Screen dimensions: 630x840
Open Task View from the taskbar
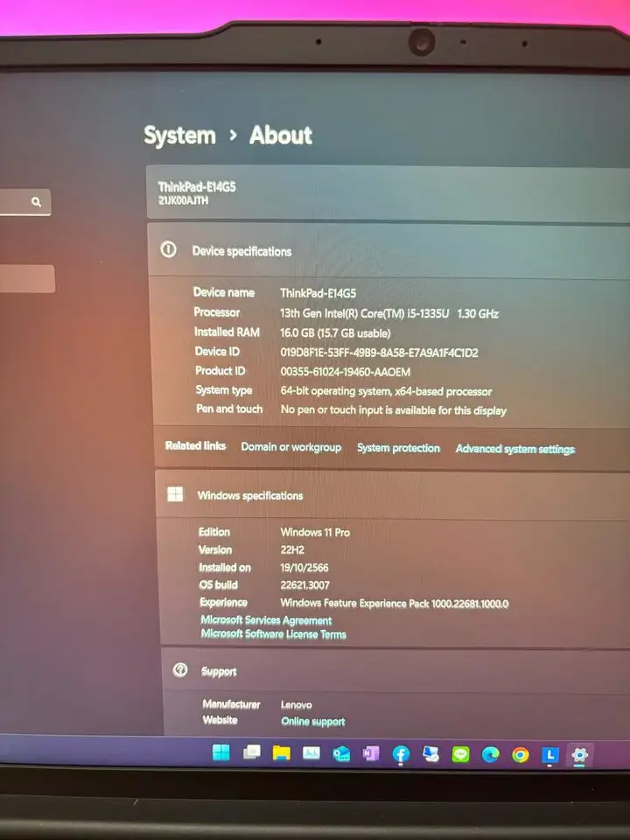pyautogui.click(x=251, y=752)
